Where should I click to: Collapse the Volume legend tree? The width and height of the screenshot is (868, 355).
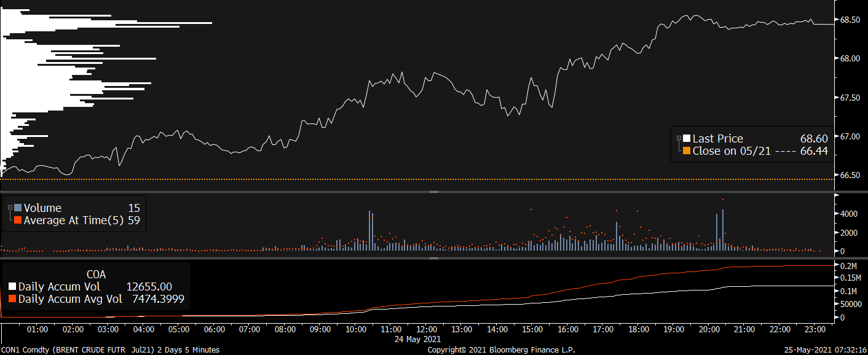[x=10, y=208]
